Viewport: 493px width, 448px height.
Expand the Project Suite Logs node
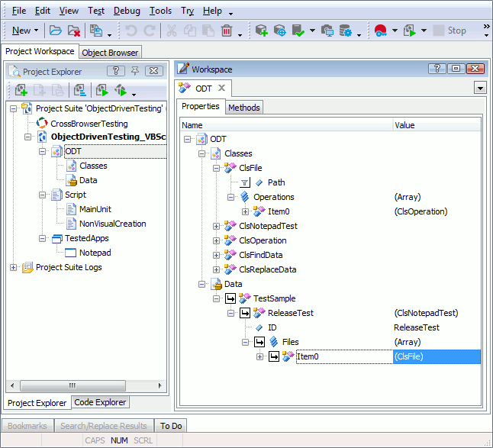[x=14, y=267]
